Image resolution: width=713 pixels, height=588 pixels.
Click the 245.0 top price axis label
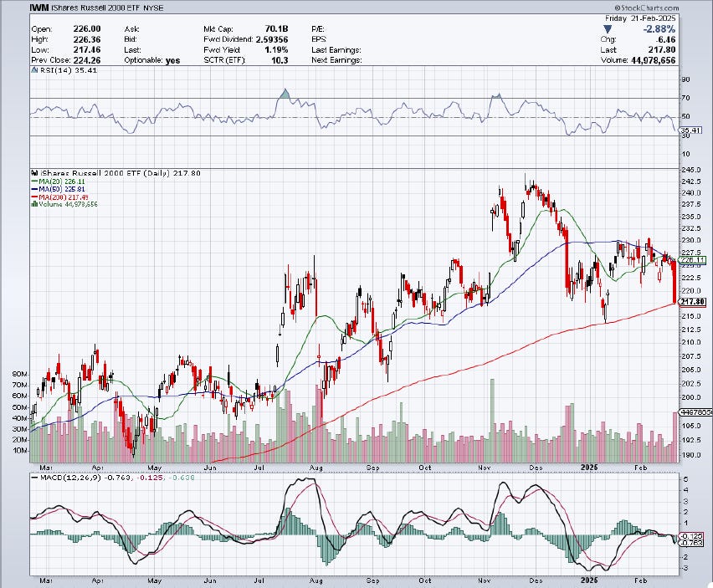coord(691,170)
